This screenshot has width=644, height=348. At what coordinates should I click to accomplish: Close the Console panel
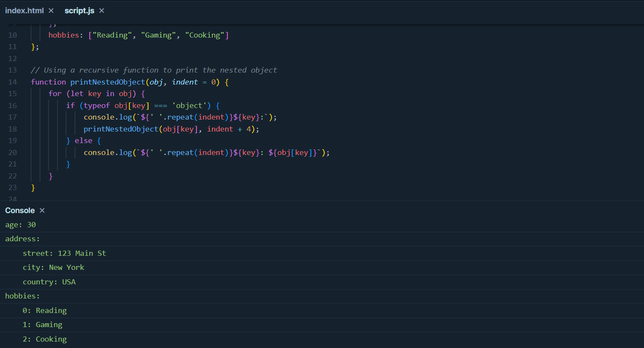(x=42, y=211)
